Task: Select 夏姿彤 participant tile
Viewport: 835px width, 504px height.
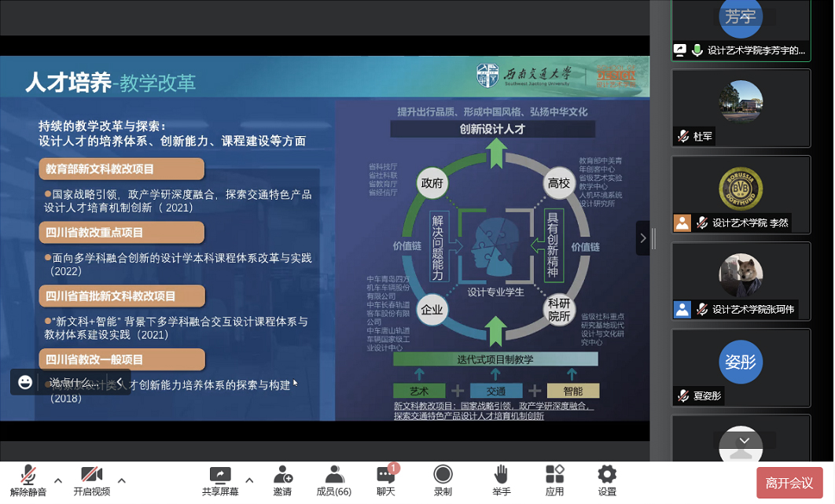Action: pos(741,368)
